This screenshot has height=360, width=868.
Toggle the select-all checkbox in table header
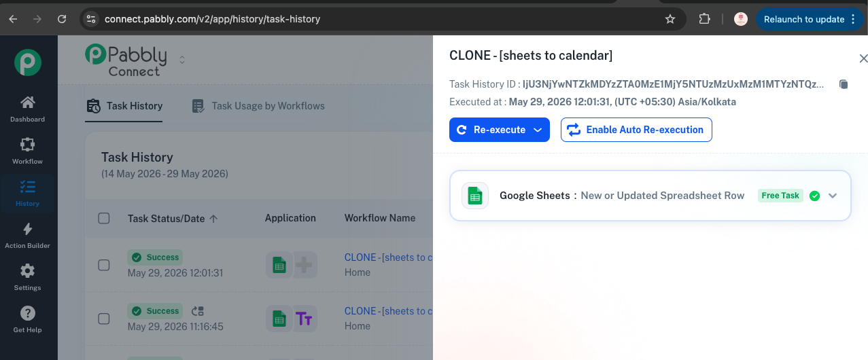(104, 218)
